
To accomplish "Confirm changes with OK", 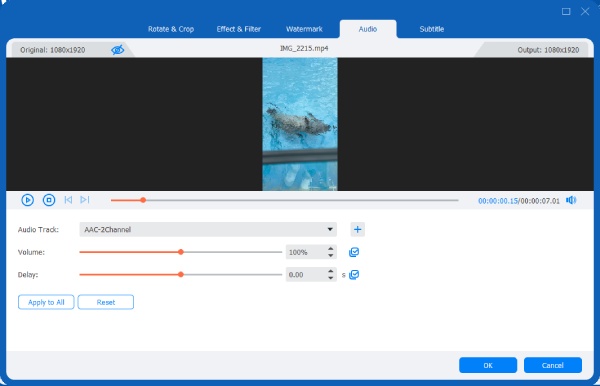I will [488, 365].
